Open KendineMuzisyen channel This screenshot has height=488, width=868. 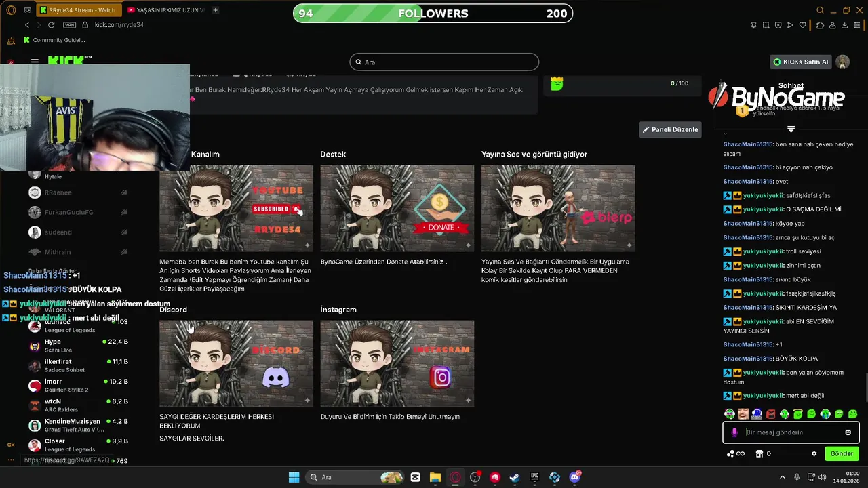pos(78,425)
